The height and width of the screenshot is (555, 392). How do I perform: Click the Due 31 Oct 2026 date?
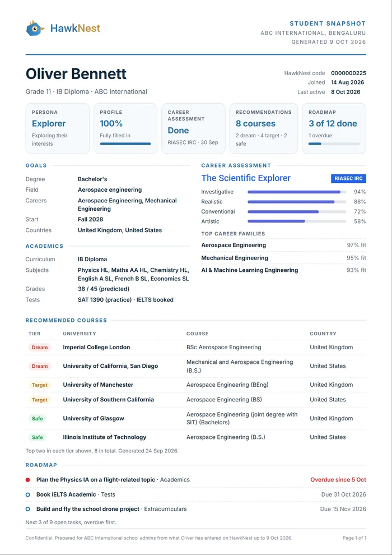pyautogui.click(x=344, y=494)
